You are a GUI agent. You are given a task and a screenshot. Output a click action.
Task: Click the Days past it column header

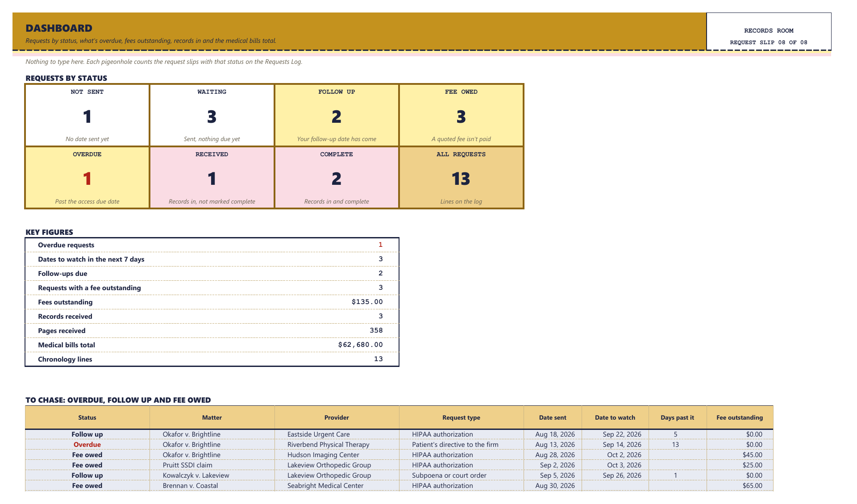click(677, 417)
